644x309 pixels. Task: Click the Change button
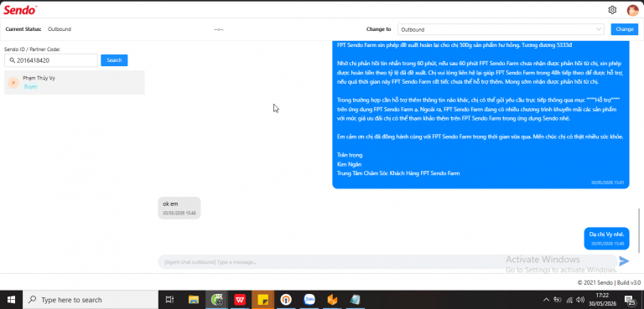point(624,29)
